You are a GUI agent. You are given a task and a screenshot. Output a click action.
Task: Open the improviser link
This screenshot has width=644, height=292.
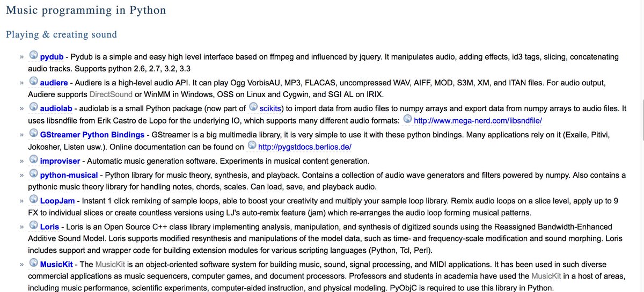tap(60, 160)
